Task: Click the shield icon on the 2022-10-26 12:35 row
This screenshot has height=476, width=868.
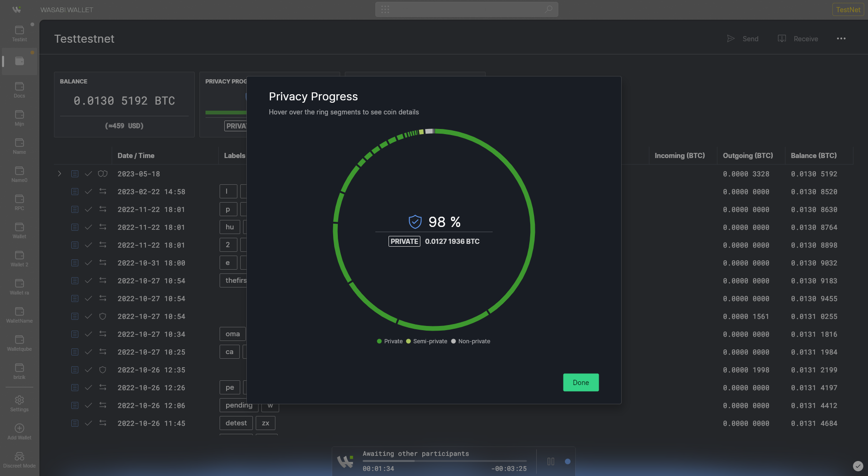Action: point(103,370)
